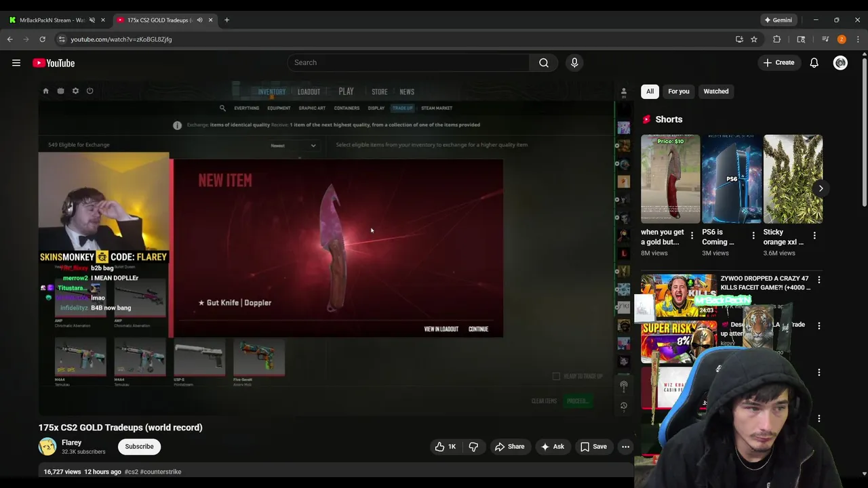
Task: Share the video
Action: (510, 447)
